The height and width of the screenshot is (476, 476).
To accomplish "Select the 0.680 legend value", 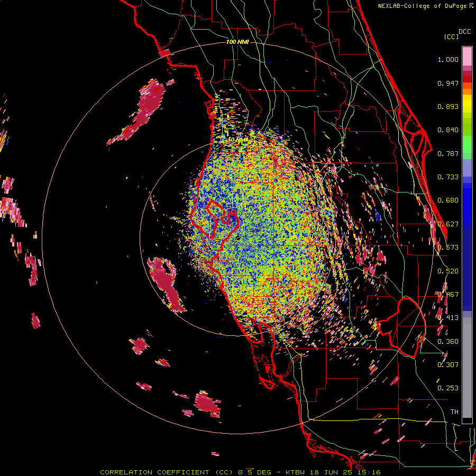I will click(x=448, y=200).
